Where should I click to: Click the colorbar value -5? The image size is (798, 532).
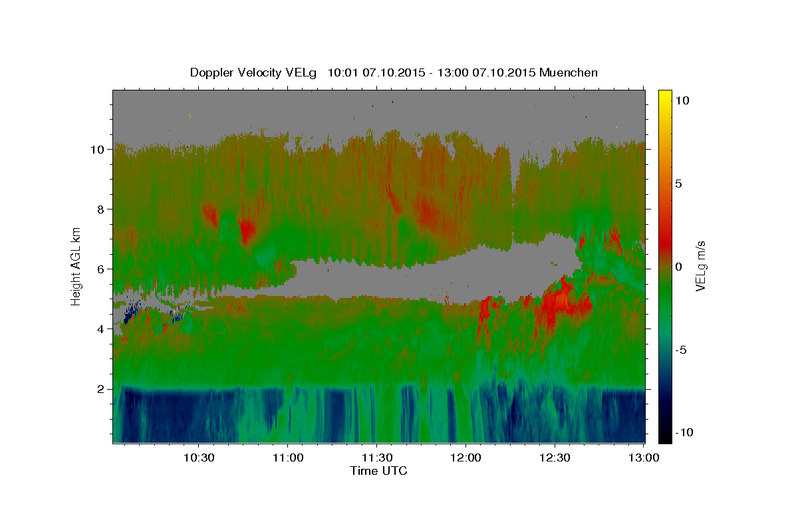point(682,350)
